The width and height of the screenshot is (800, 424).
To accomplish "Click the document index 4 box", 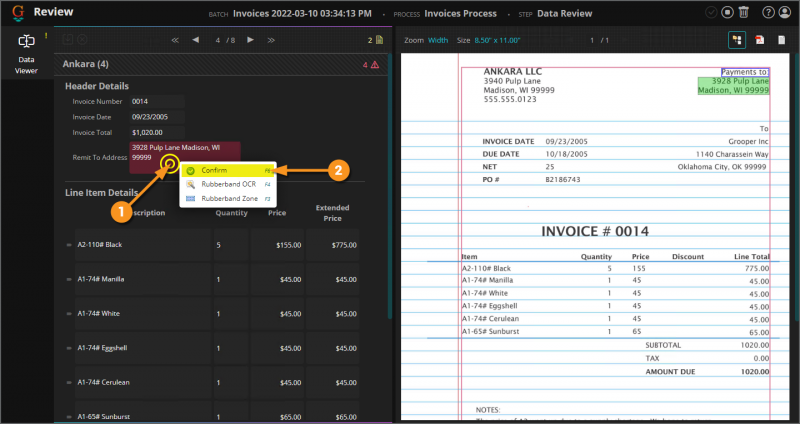I will pos(217,40).
